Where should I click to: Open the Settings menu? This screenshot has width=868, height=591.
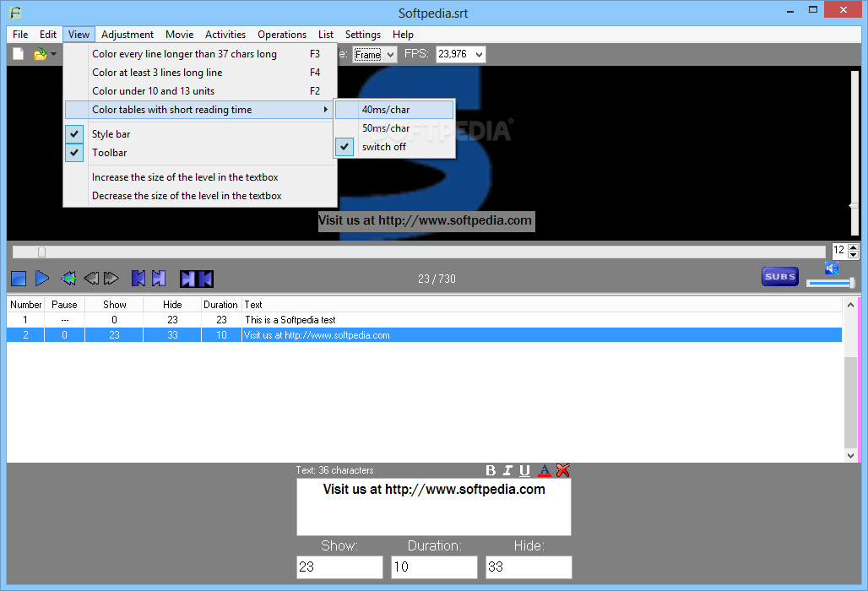click(363, 35)
